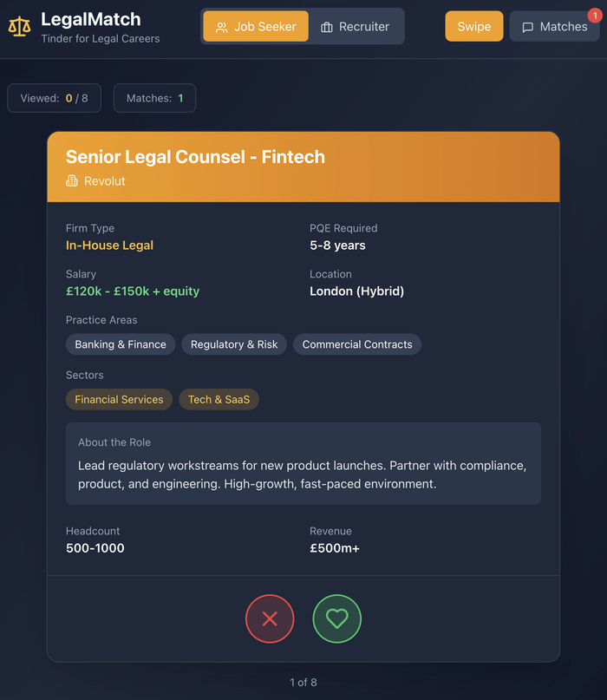Click the briefcase icon in Recruiter

click(327, 27)
